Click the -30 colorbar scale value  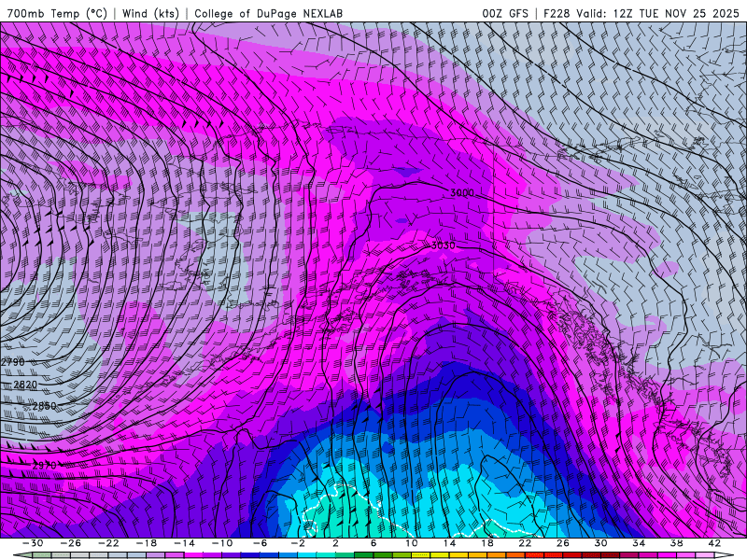click(33, 543)
